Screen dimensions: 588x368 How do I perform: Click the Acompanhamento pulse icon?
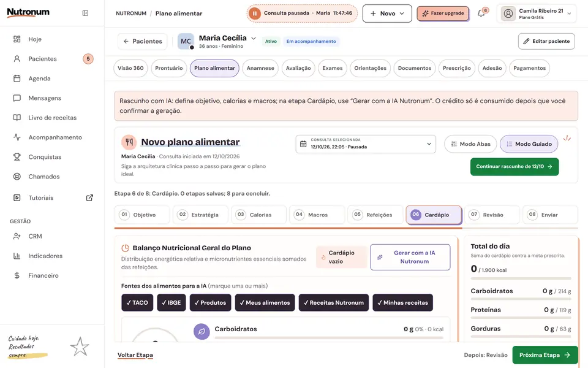pyautogui.click(x=17, y=137)
